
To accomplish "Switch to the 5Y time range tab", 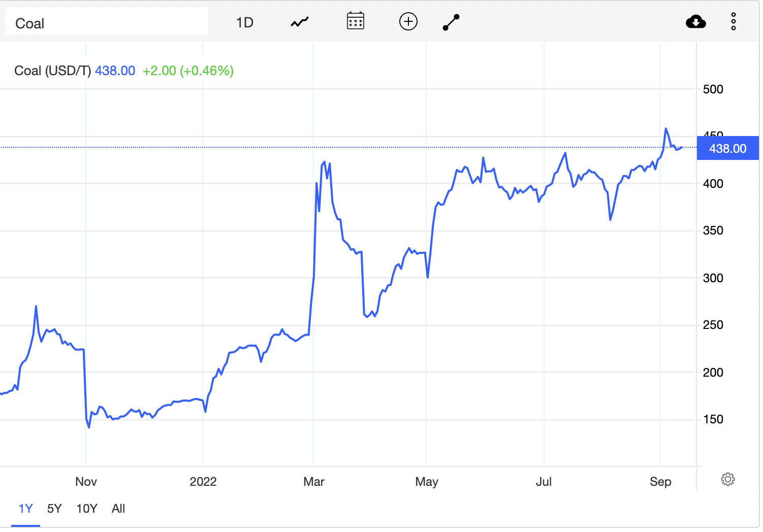I will [x=54, y=509].
